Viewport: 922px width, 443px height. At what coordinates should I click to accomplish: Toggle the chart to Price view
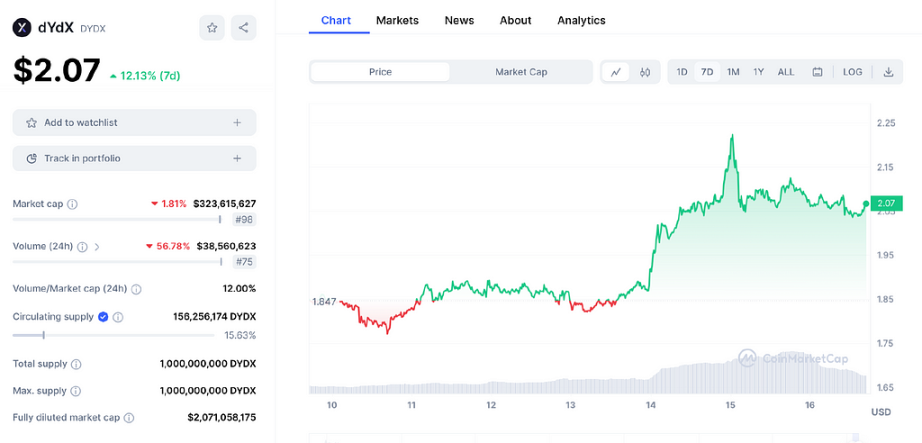[x=380, y=72]
